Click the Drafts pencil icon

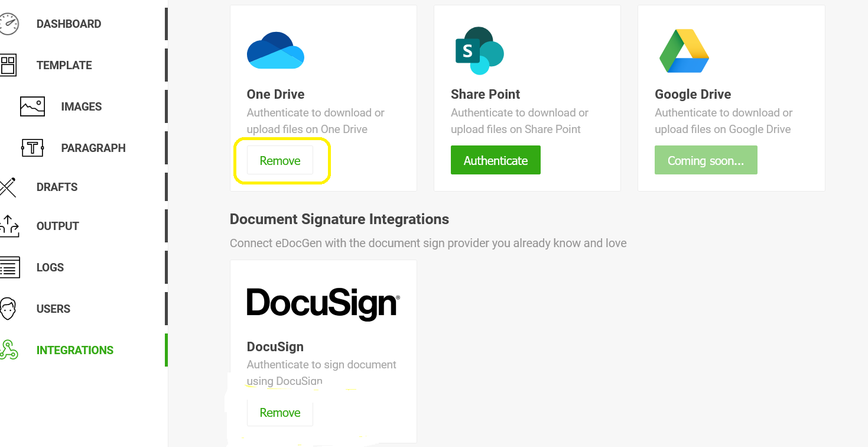point(8,187)
